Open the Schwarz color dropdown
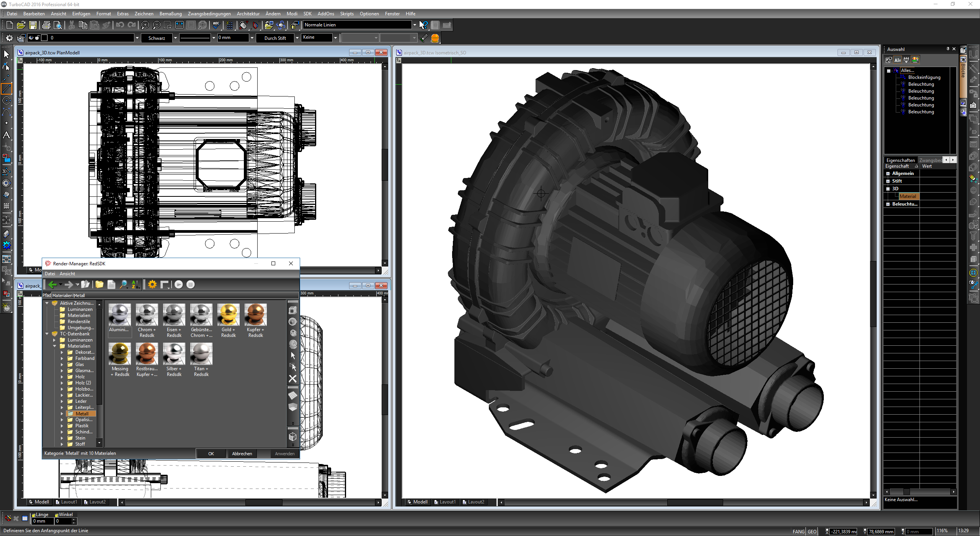This screenshot has width=980, height=536. pyautogui.click(x=175, y=38)
